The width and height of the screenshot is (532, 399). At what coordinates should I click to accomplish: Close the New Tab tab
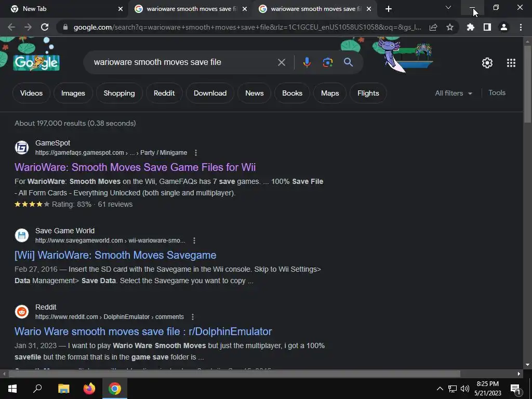pos(121,9)
